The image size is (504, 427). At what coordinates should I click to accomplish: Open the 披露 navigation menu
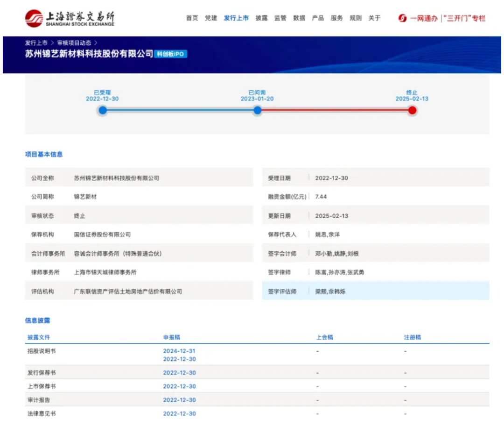(261, 18)
